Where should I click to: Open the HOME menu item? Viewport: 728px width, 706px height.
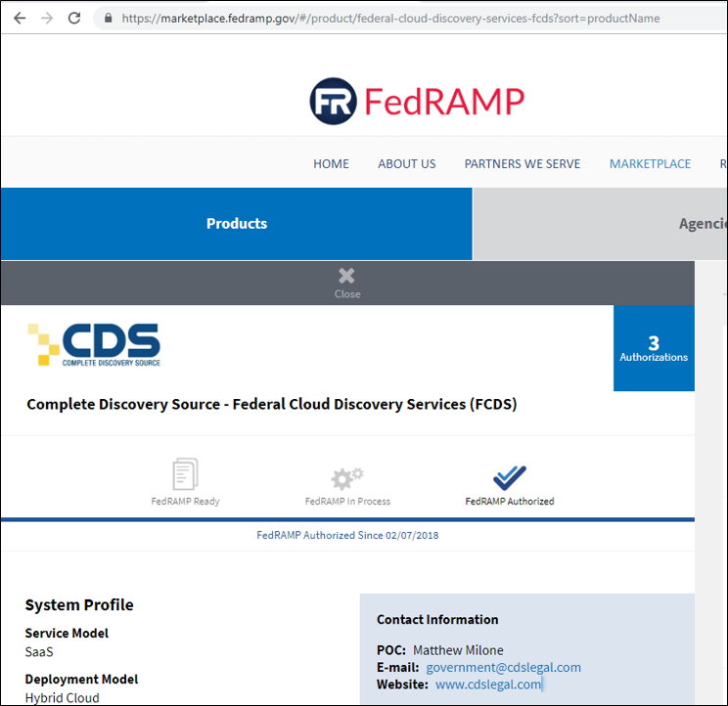click(331, 163)
